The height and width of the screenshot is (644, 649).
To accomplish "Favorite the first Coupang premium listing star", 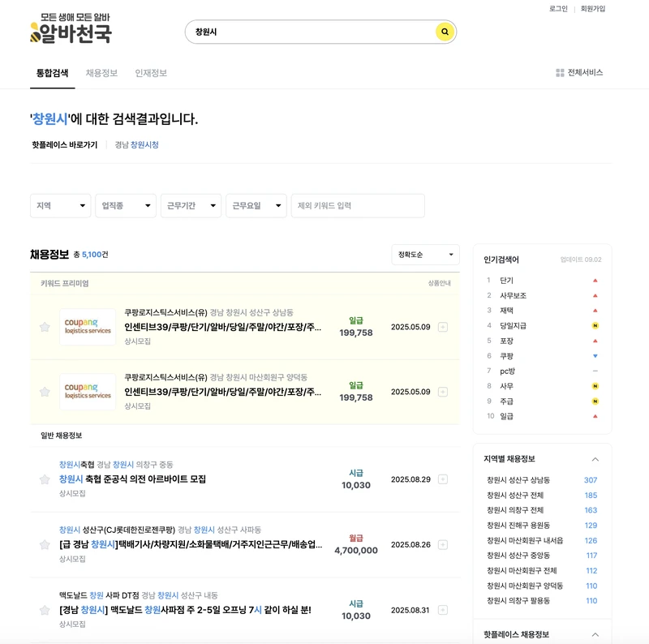I will [x=46, y=327].
